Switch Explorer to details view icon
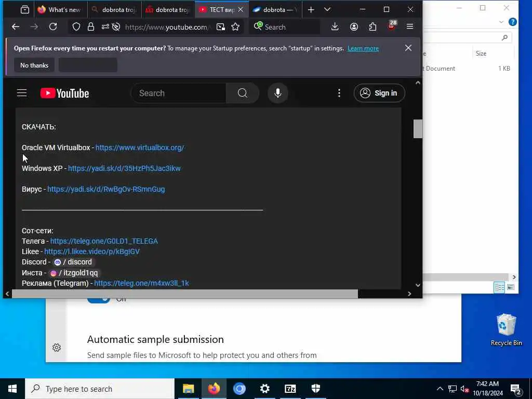The height and width of the screenshot is (399, 532). pyautogui.click(x=499, y=287)
